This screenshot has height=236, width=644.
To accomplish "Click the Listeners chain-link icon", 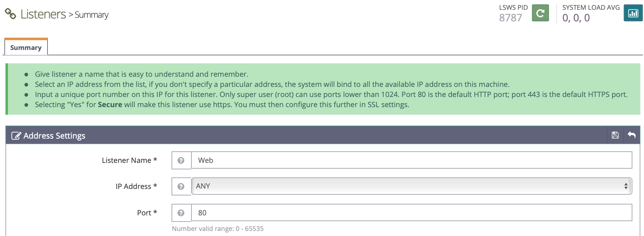I will pyautogui.click(x=11, y=14).
